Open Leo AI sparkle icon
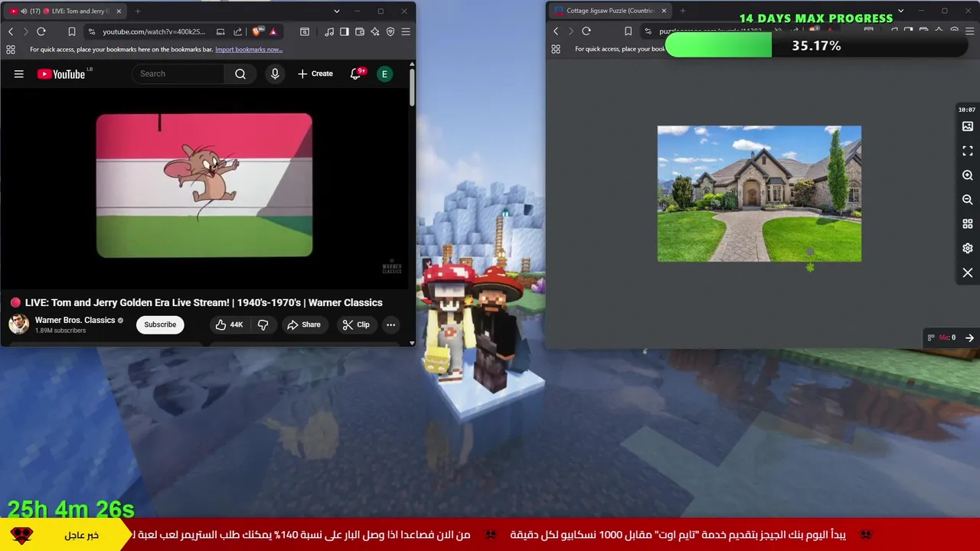980x551 pixels. (x=375, y=31)
